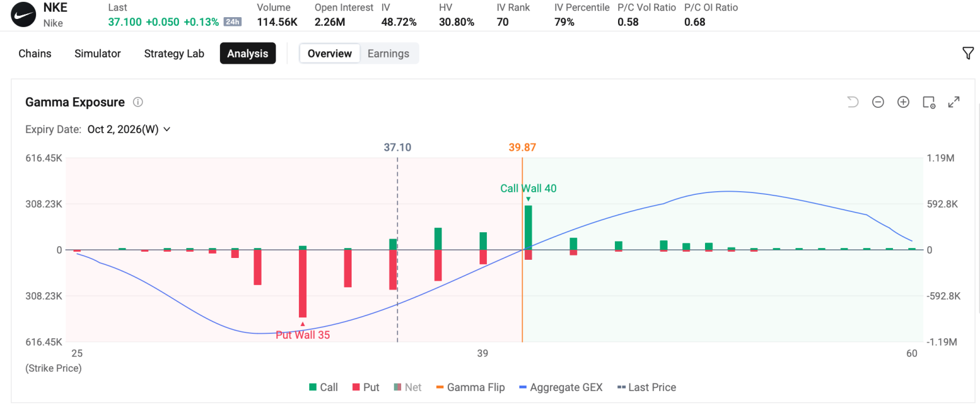
Task: Zoom out the Gamma Exposure chart
Action: (878, 102)
